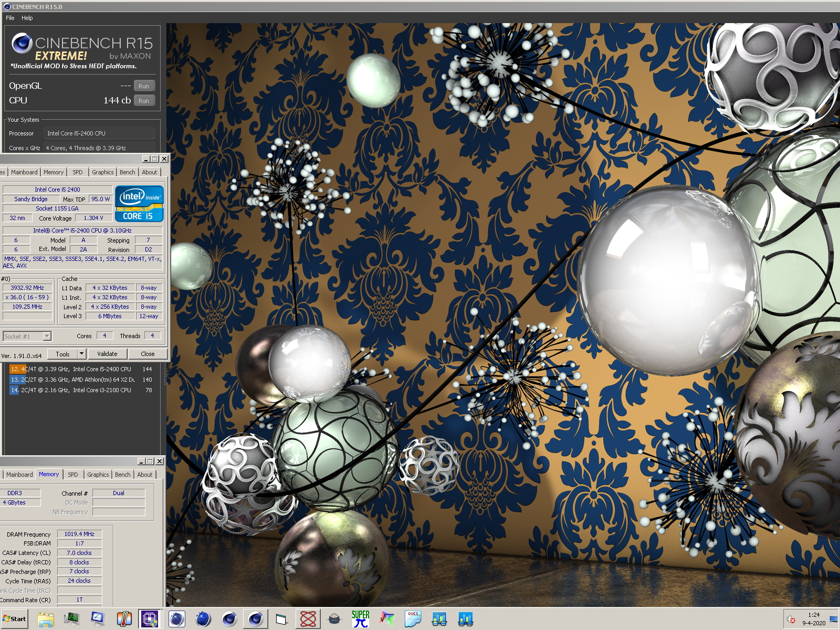Click the Core Voltage value 1.304 V
Image resolution: width=840 pixels, height=630 pixels.
(93, 218)
